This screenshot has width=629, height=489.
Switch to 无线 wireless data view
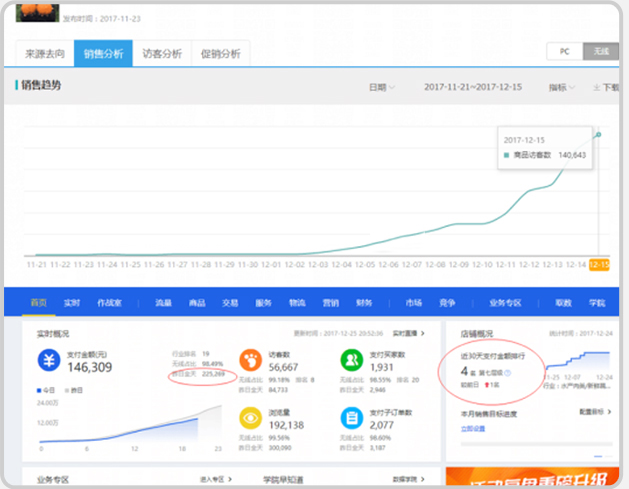point(599,51)
